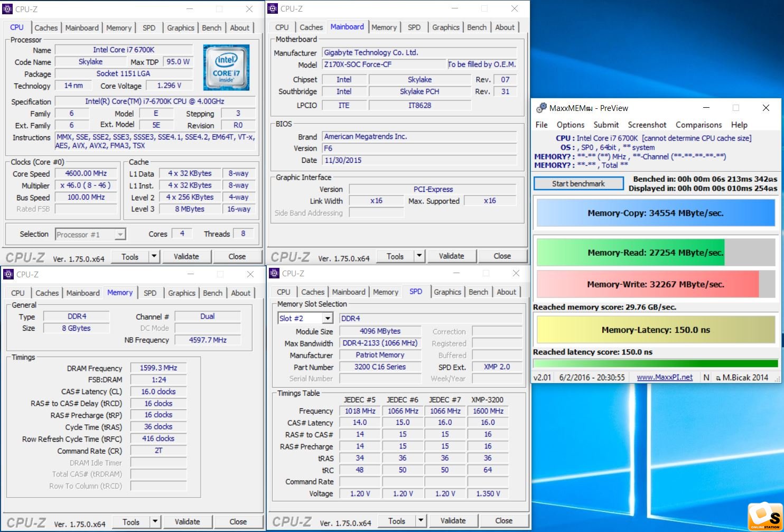This screenshot has height=532, width=784.
Task: Click DRAM Frequency value 1599.3 MHz
Action: 158,368
